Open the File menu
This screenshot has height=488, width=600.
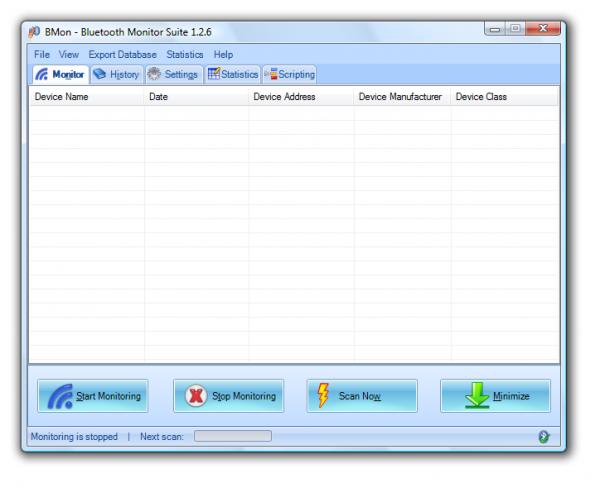(x=42, y=55)
